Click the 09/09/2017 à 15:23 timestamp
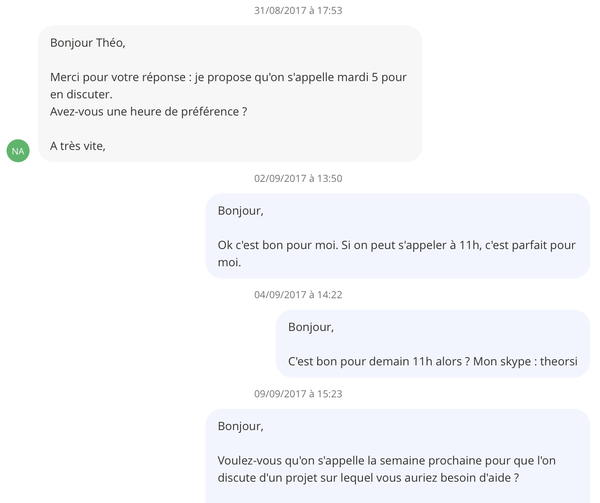 [298, 393]
